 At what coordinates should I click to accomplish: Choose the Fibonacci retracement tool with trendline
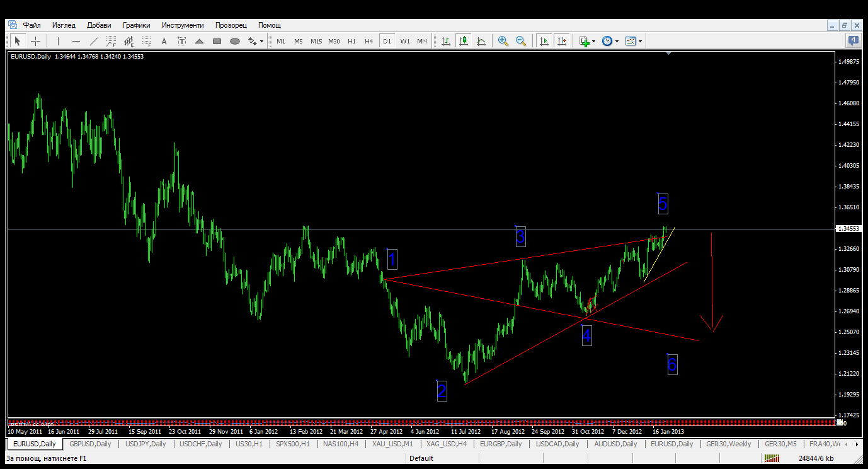[x=111, y=41]
